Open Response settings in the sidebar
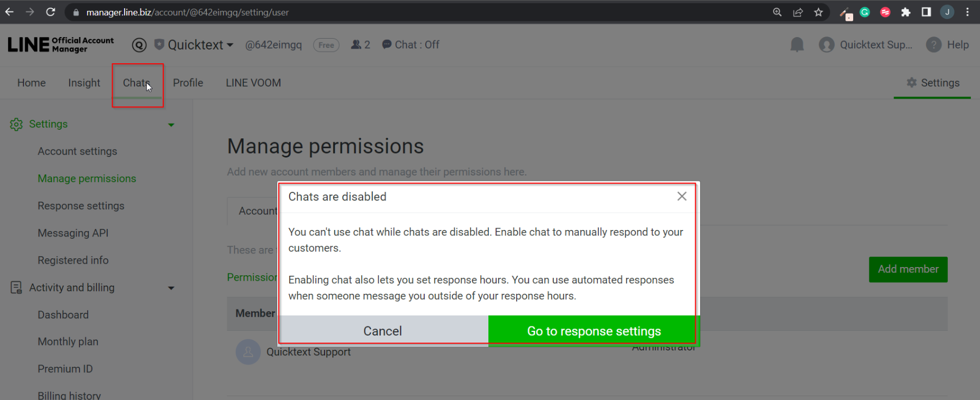This screenshot has width=980, height=400. click(x=81, y=206)
